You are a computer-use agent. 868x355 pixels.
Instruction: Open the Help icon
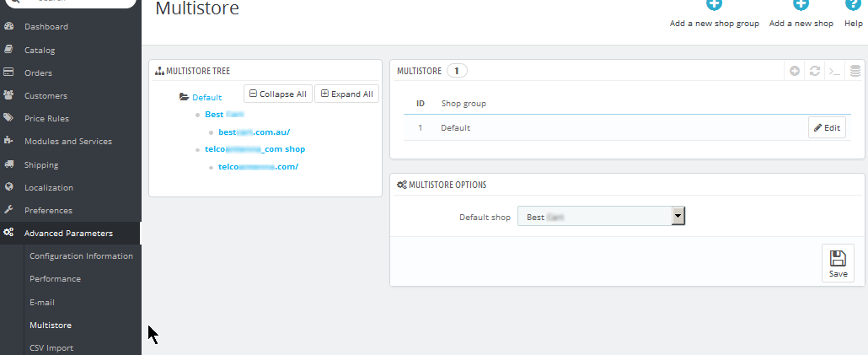coord(853,5)
